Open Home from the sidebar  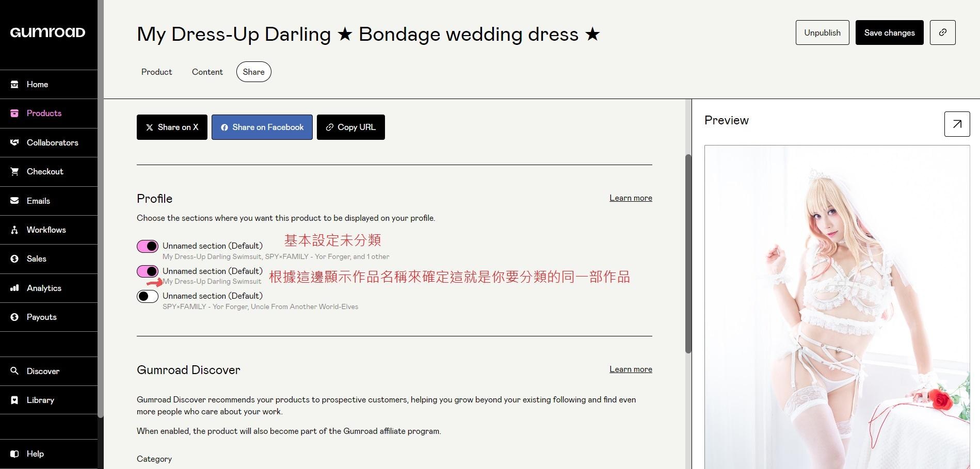click(x=37, y=84)
